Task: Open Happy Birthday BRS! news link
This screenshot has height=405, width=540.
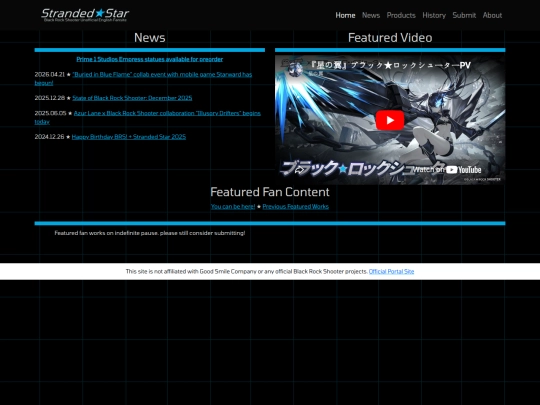Action: pos(129,137)
